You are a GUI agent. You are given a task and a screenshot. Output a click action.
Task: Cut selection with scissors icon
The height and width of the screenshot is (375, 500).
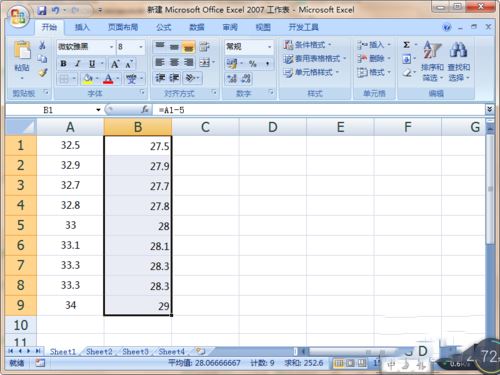coord(42,45)
